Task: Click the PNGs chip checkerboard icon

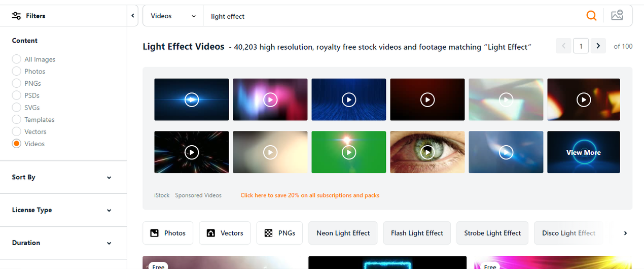Action: pyautogui.click(x=268, y=233)
